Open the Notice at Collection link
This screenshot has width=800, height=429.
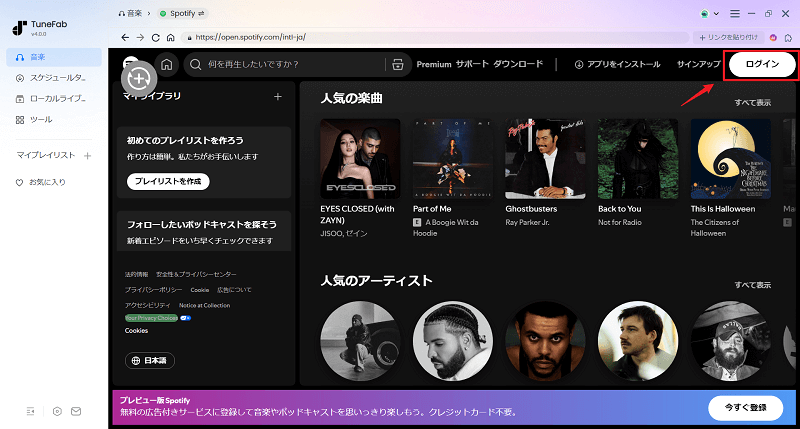point(204,306)
